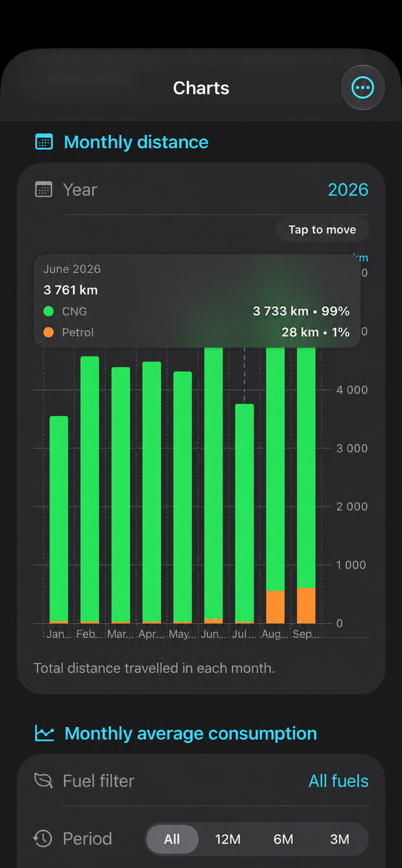Click the Monthly average consumption chart icon

point(45,733)
